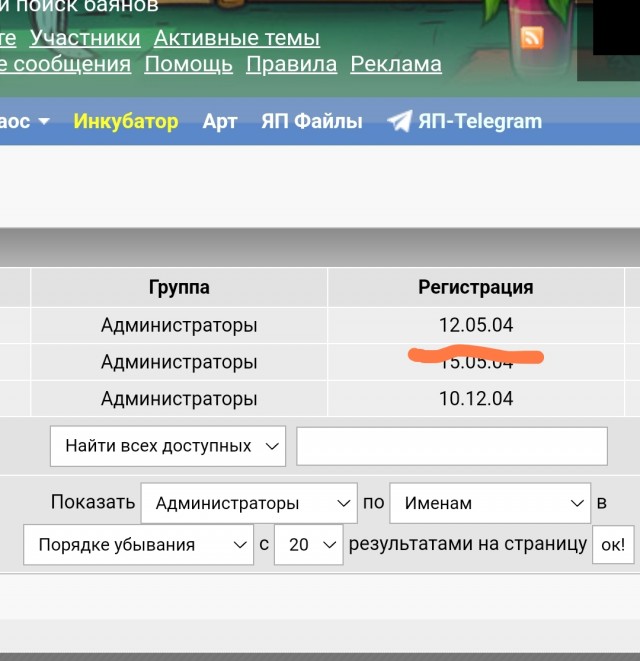Open the сообщения link in header

(x=65, y=64)
